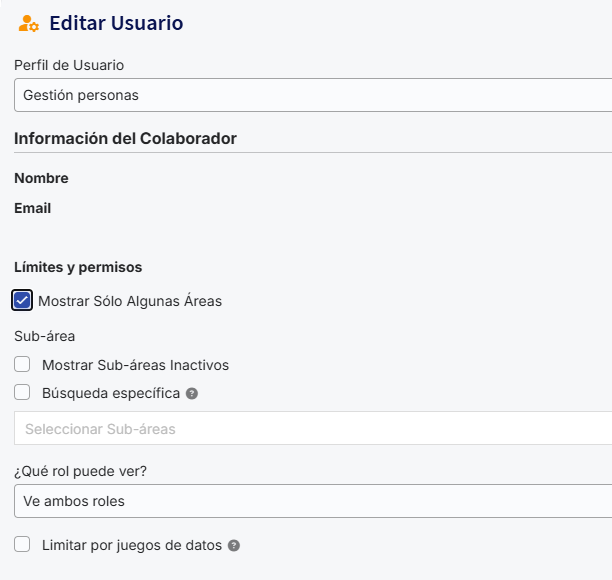Click help icon next to Búsqueda específica

pyautogui.click(x=192, y=394)
